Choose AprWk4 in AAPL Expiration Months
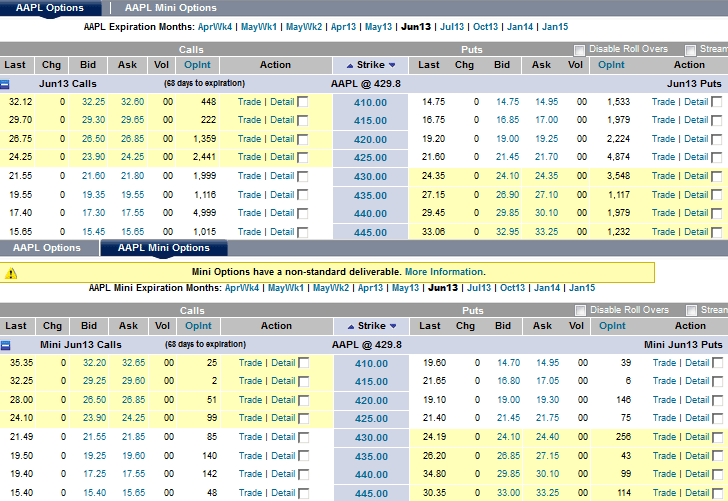728x501 pixels. pos(214,27)
